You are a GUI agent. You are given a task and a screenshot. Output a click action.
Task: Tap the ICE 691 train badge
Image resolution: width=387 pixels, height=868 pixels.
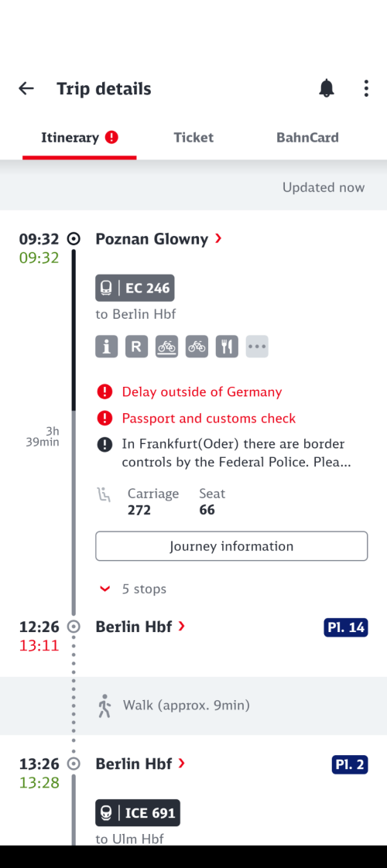click(138, 812)
